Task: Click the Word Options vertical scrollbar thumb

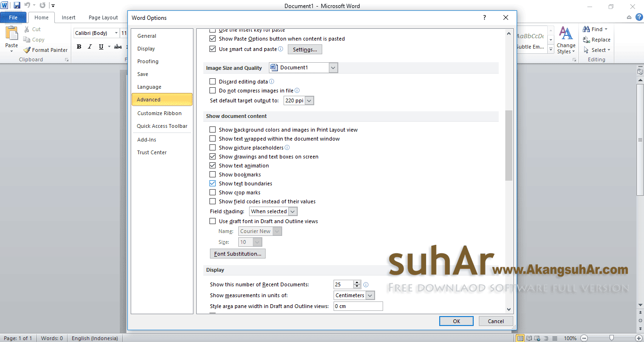Action: 509,145
